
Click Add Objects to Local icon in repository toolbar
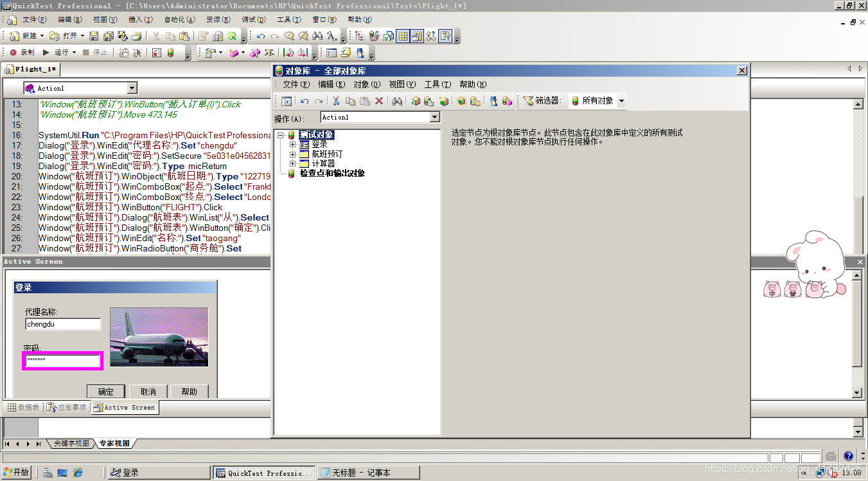click(x=415, y=101)
